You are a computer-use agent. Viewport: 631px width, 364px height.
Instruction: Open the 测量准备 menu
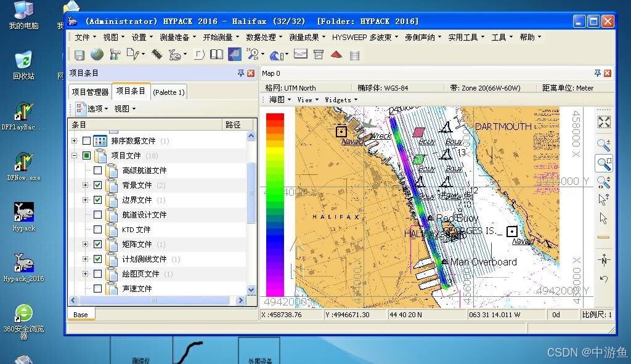click(177, 37)
